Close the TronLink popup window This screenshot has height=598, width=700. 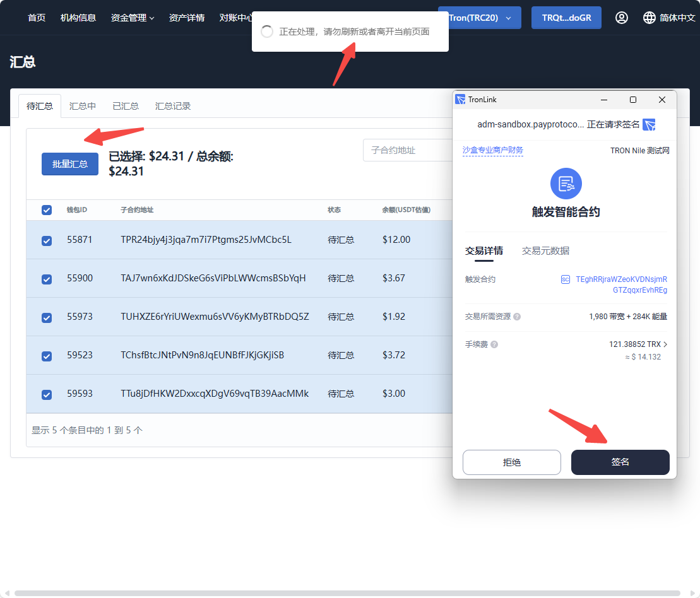pos(662,100)
